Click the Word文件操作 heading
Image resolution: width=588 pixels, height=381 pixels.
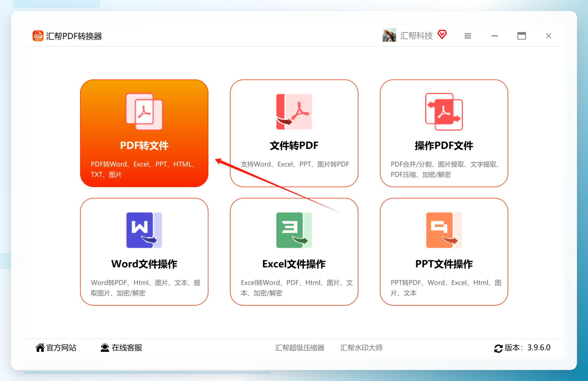144,264
